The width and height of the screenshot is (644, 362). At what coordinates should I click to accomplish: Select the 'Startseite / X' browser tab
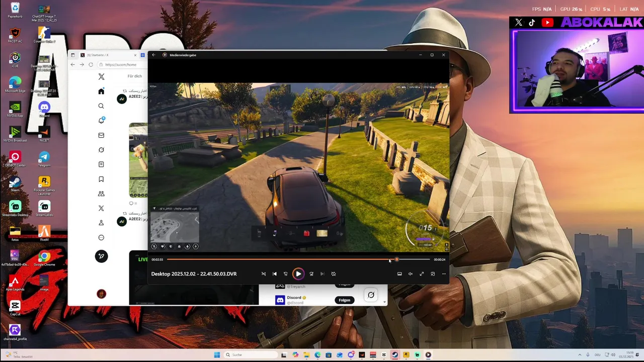[108, 55]
